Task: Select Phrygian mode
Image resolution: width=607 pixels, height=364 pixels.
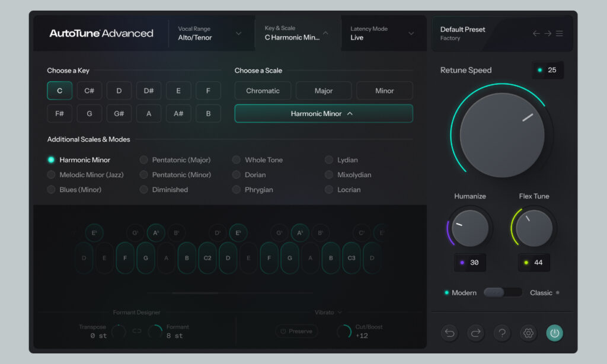Action: coord(253,190)
